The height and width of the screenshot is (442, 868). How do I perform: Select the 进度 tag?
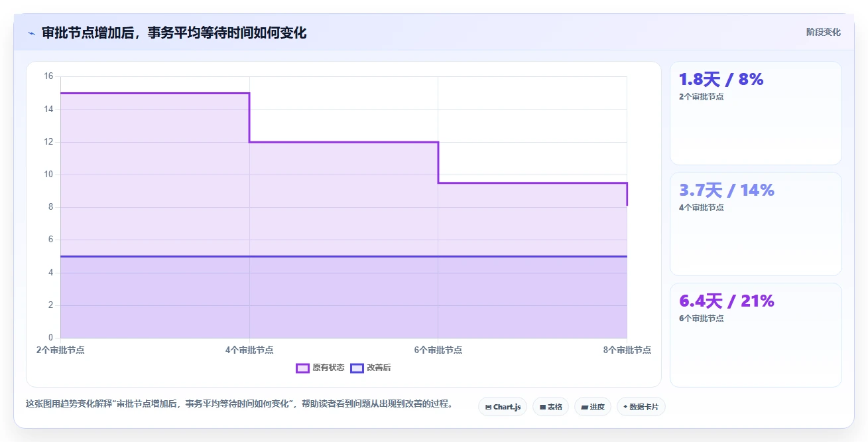(x=593, y=407)
